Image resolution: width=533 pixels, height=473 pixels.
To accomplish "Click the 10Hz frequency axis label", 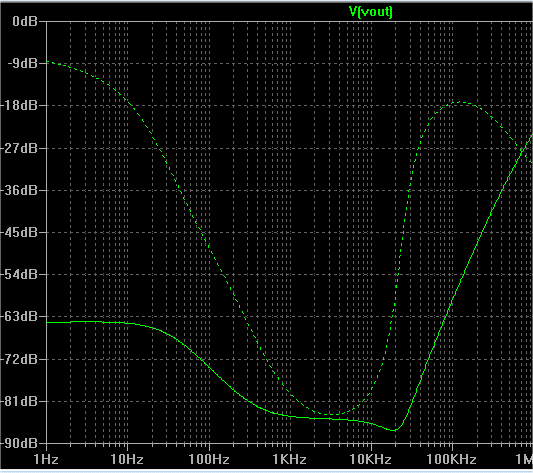I will [x=127, y=459].
